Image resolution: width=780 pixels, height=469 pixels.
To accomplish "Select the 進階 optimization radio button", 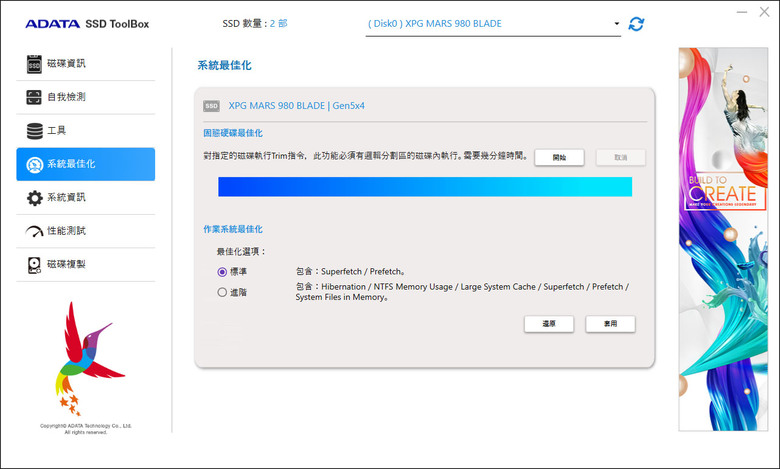I will (x=222, y=292).
